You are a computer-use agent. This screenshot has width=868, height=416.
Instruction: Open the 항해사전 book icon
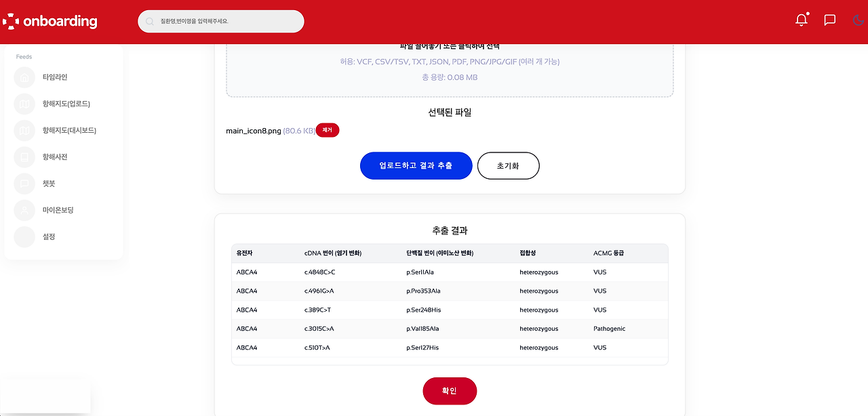[24, 157]
